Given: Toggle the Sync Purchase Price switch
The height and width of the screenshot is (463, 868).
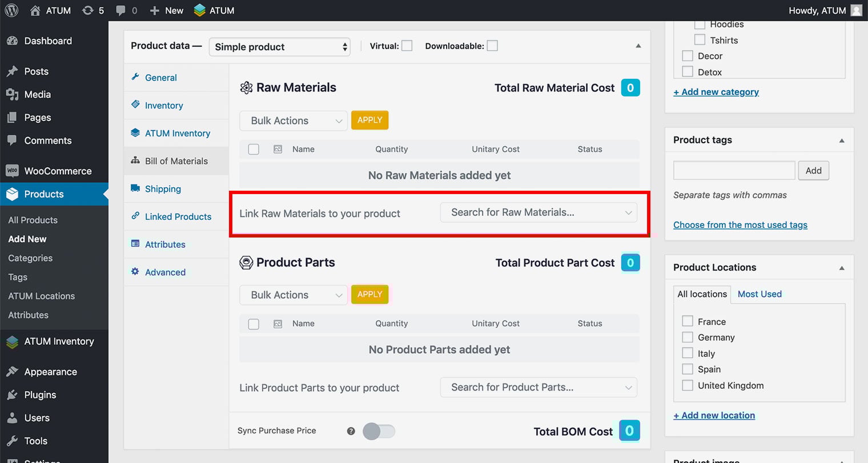Looking at the screenshot, I should pos(379,431).
